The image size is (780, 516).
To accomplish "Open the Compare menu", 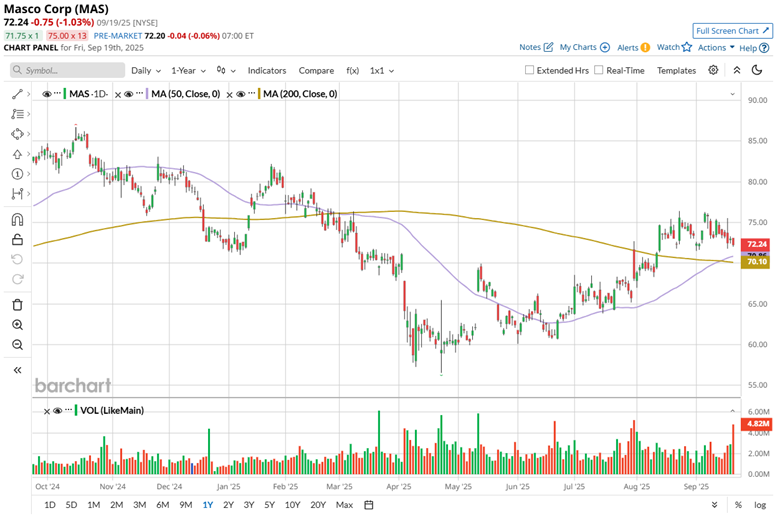I will coord(316,71).
